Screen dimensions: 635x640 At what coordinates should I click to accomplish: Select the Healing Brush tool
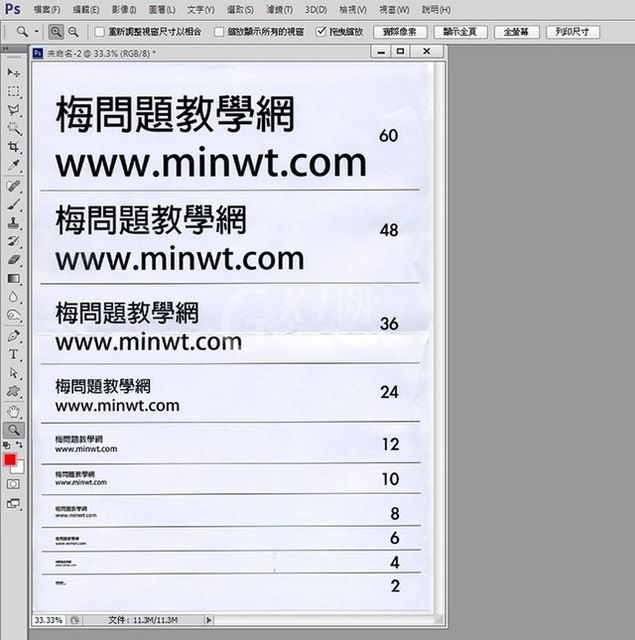[13, 186]
